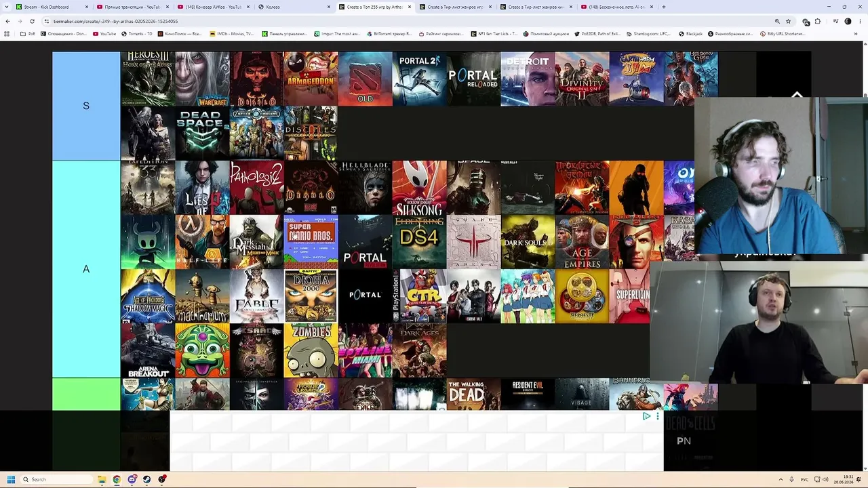Select the Arena Breakout tile
Screen dimensions: 868x488
148,350
